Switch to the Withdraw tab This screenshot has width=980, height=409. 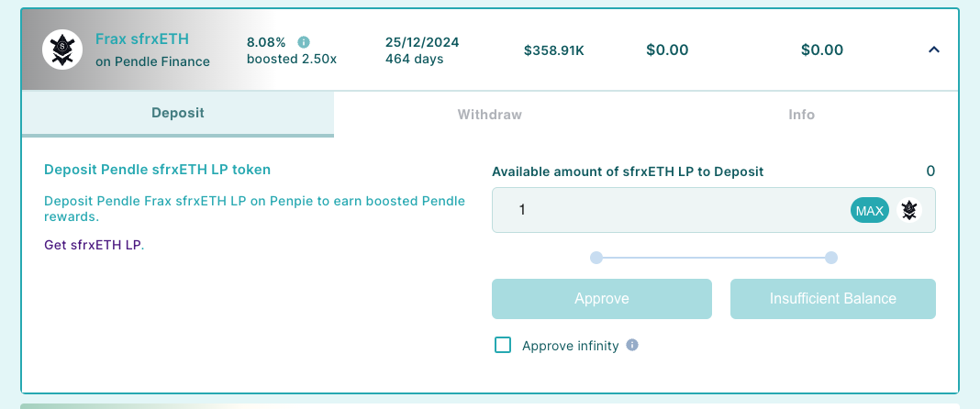490,115
